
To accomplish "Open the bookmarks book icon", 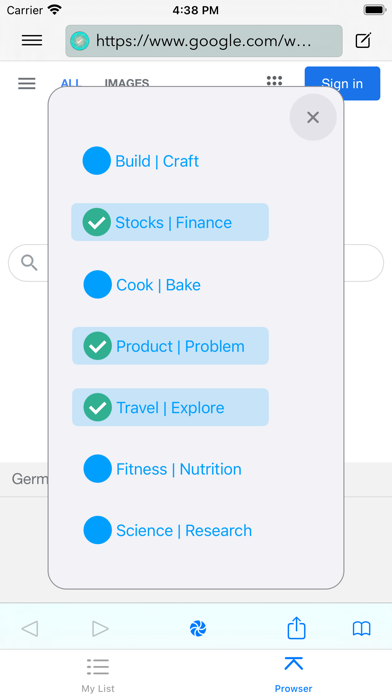I will pyautogui.click(x=362, y=629).
